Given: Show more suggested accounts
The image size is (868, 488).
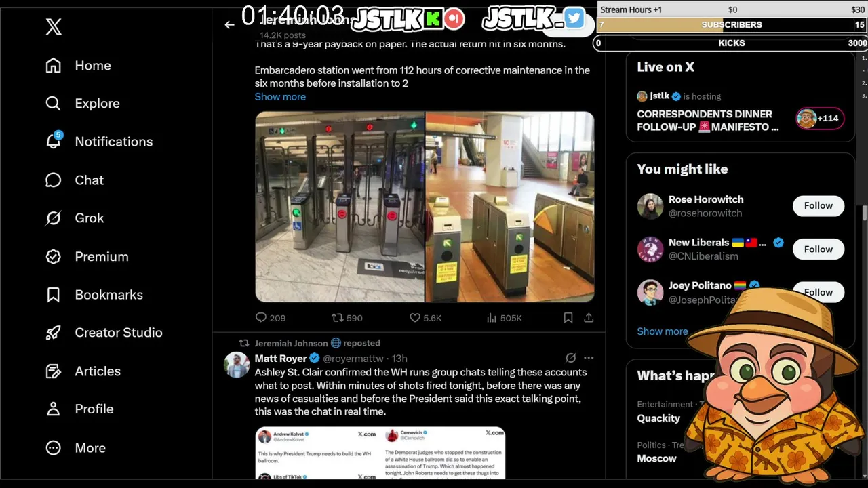Looking at the screenshot, I should 663,331.
